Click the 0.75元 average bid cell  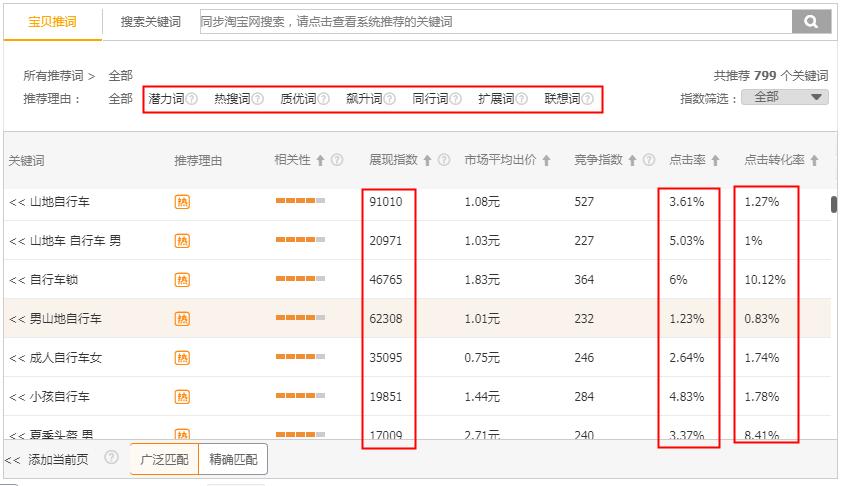pyautogui.click(x=482, y=358)
